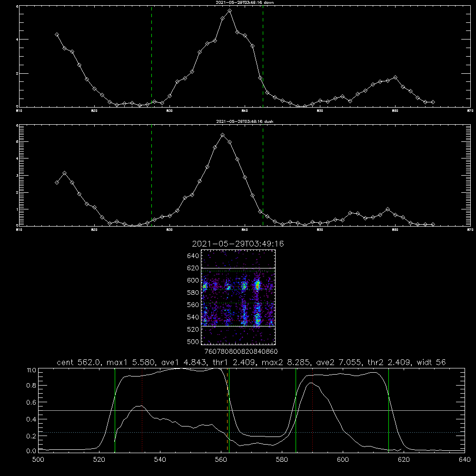Click right green dashed line in dusk plot
Viewport: 476px width, 476px height.
(x=263, y=175)
